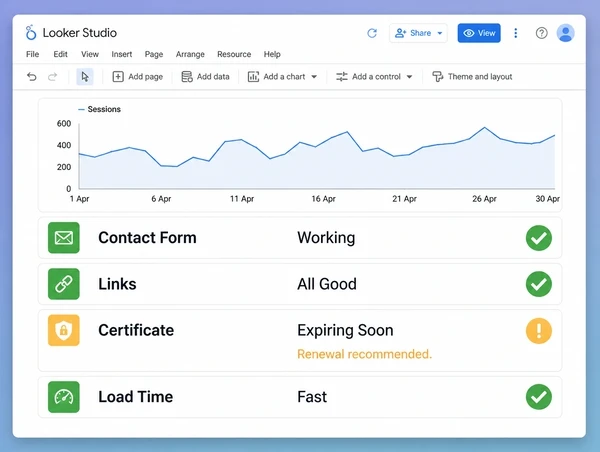The image size is (600, 452).
Task: Click Add page toolbar button
Action: [138, 77]
